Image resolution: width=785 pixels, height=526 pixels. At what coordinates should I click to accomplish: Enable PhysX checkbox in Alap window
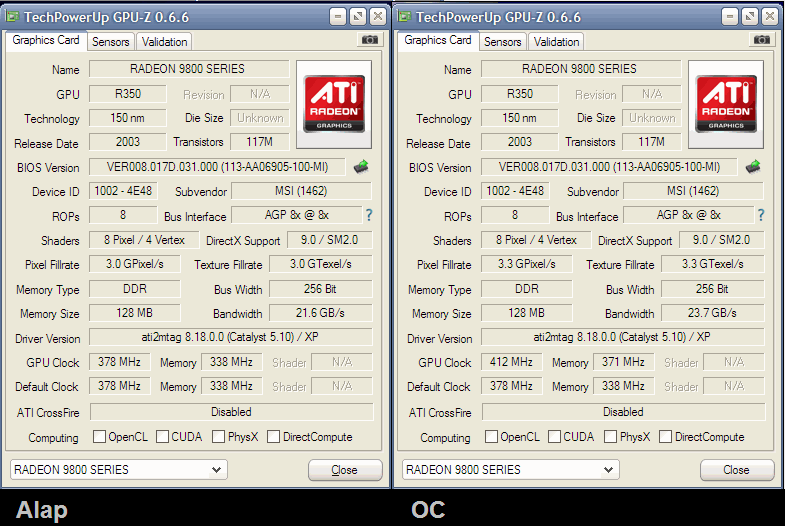coord(218,436)
